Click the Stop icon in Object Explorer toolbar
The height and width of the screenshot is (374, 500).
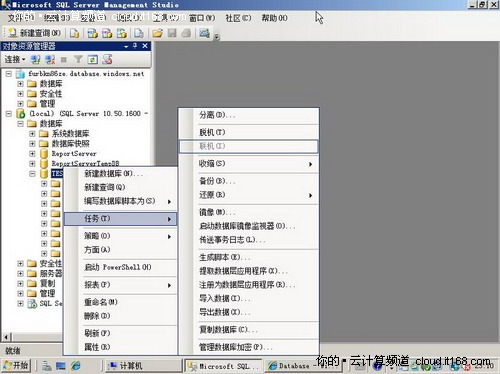(64, 60)
